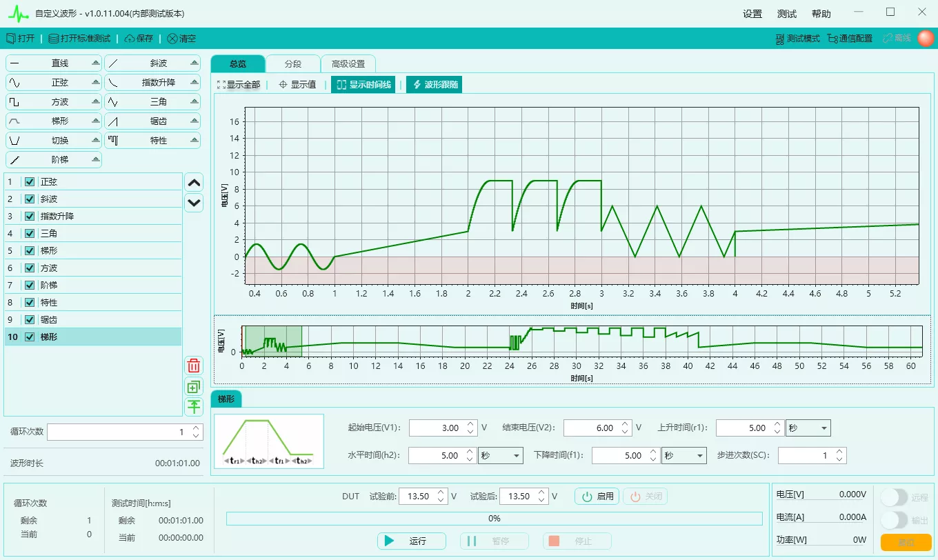Click green move-to-top icon
The height and width of the screenshot is (560, 938).
194,406
